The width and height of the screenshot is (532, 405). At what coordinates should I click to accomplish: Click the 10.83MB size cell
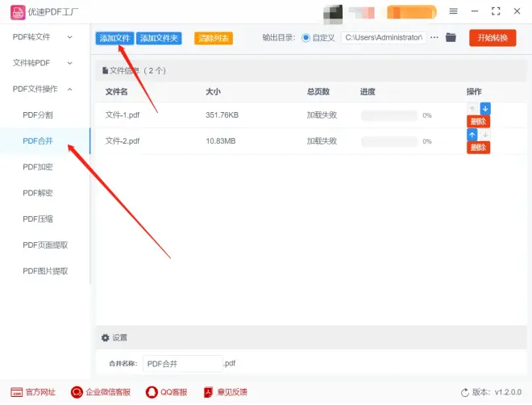point(221,141)
